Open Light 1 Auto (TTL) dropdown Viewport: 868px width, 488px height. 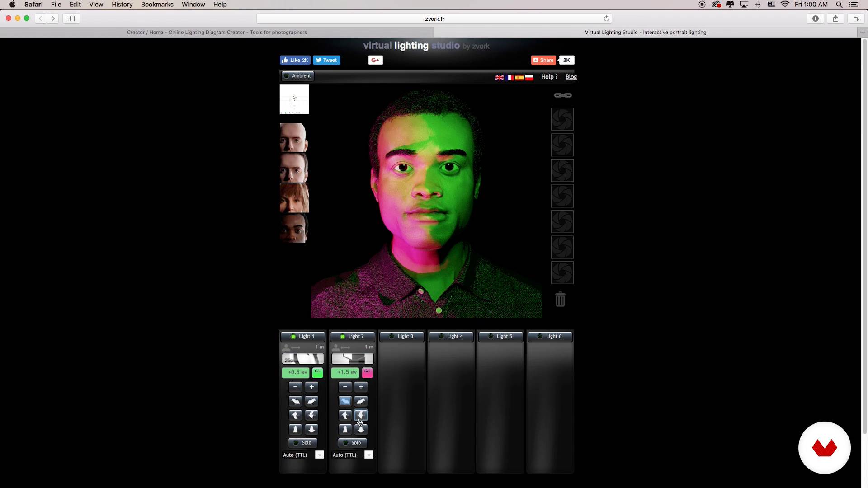coord(319,455)
